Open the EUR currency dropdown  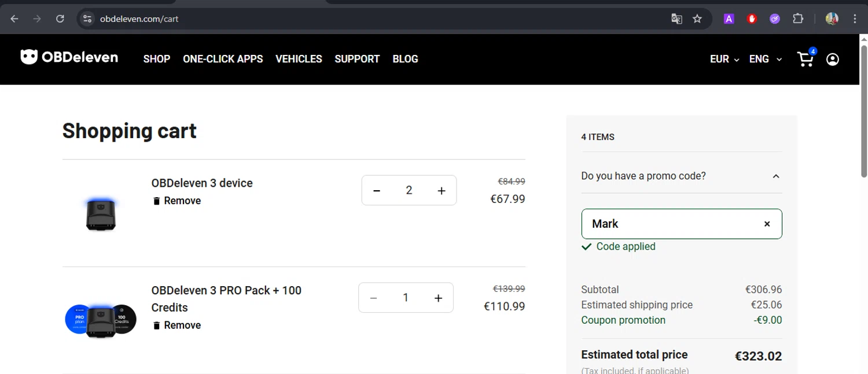click(x=724, y=59)
